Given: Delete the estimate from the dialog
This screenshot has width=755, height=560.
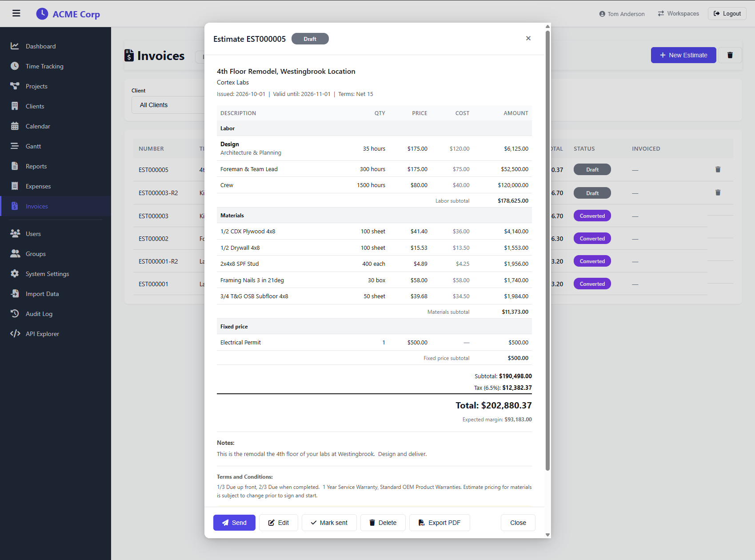Looking at the screenshot, I should click(383, 523).
